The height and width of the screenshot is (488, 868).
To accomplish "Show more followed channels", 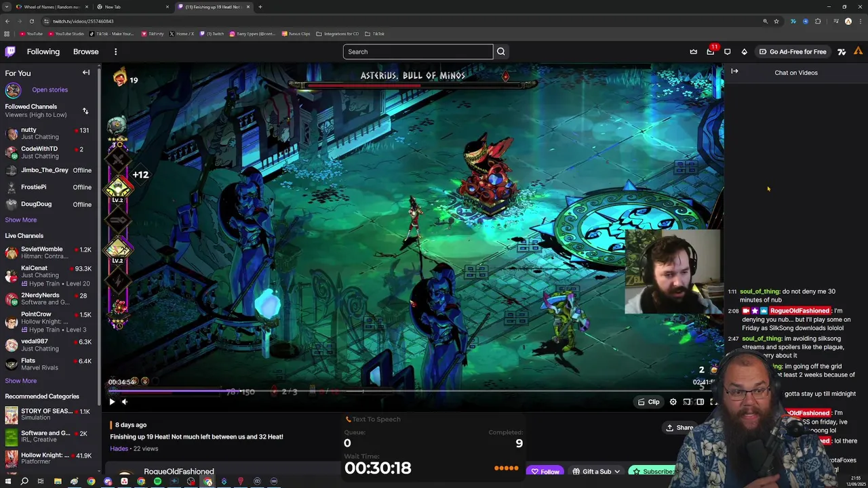I will (21, 220).
